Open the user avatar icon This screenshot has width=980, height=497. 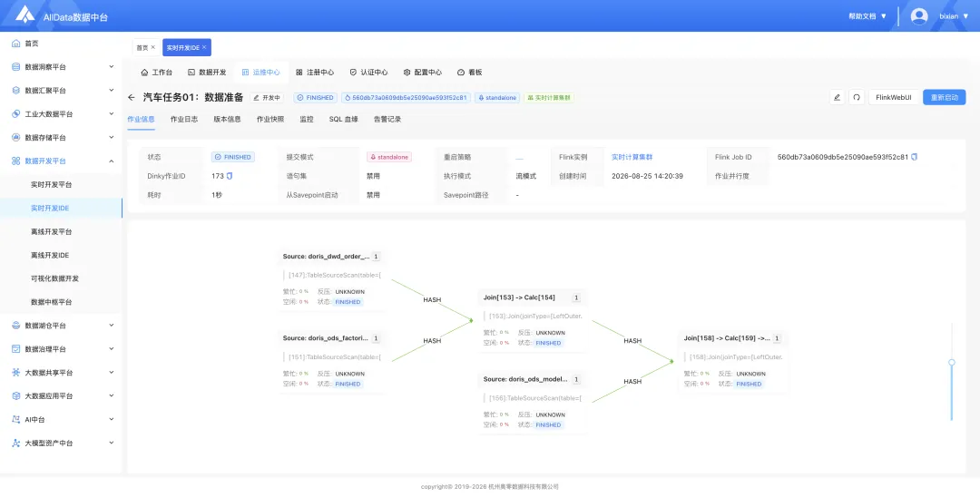tap(918, 16)
